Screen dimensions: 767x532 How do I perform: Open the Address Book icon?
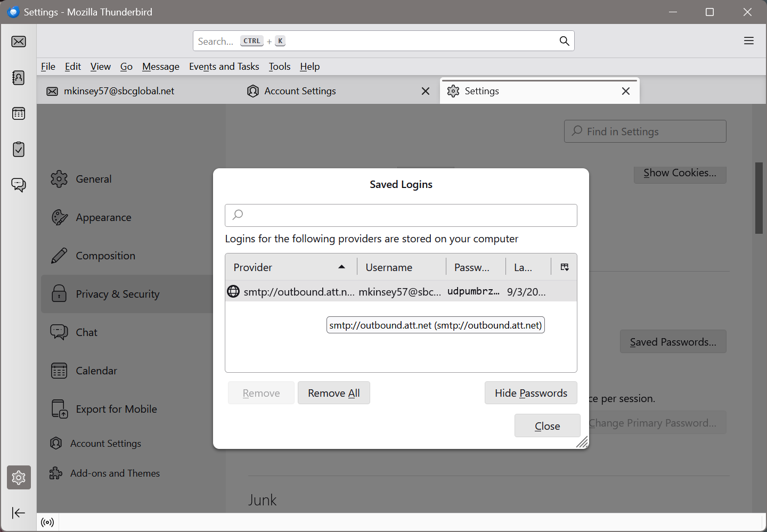[19, 78]
